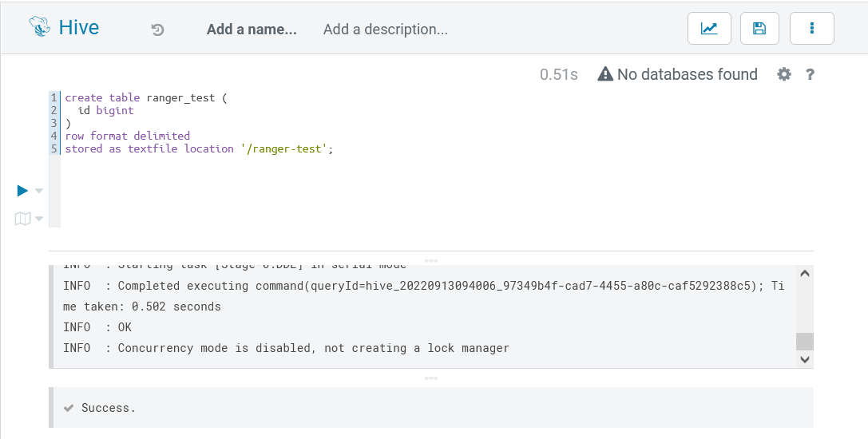Click the question mark help icon
This screenshot has width=868, height=439.
pos(810,74)
